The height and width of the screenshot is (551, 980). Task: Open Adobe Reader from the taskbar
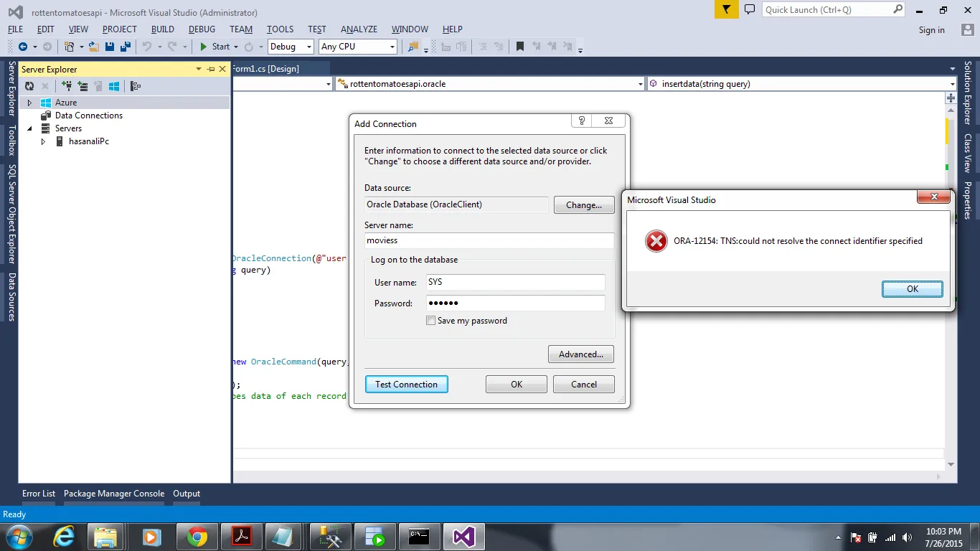coord(242,536)
